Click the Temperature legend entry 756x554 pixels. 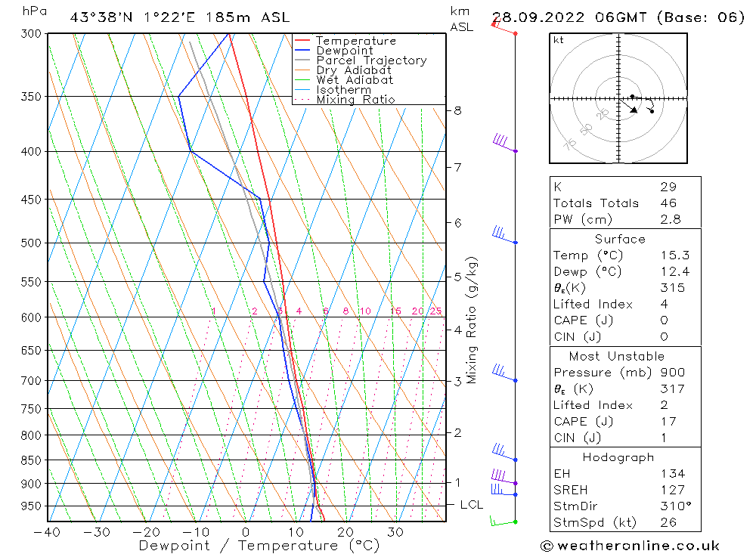[345, 41]
